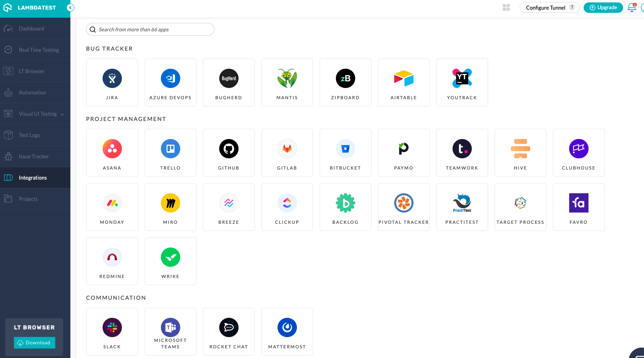The height and width of the screenshot is (358, 644).
Task: Select the Bitbucket integration icon
Action: pyautogui.click(x=346, y=149)
